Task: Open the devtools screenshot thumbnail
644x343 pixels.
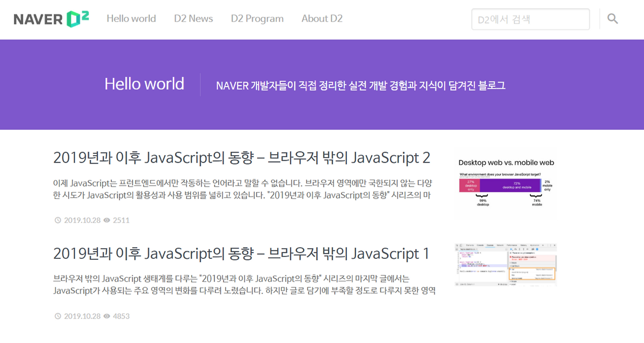Action: click(506, 265)
